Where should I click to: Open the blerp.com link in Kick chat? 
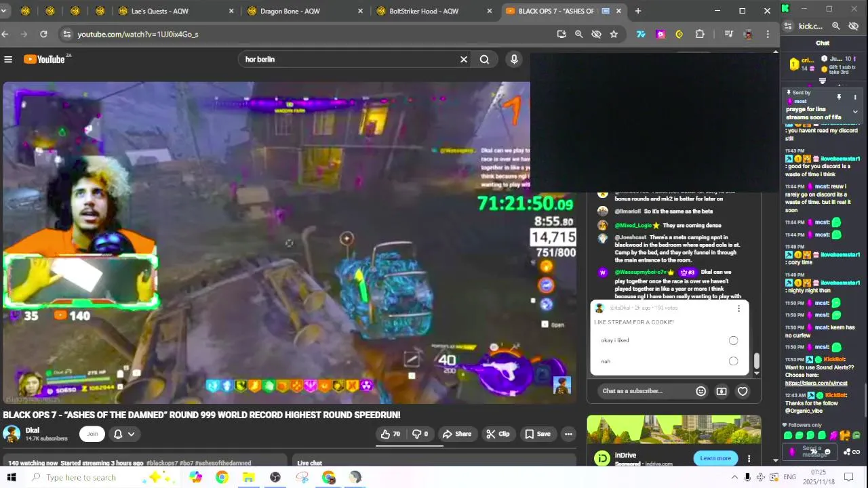point(816,383)
